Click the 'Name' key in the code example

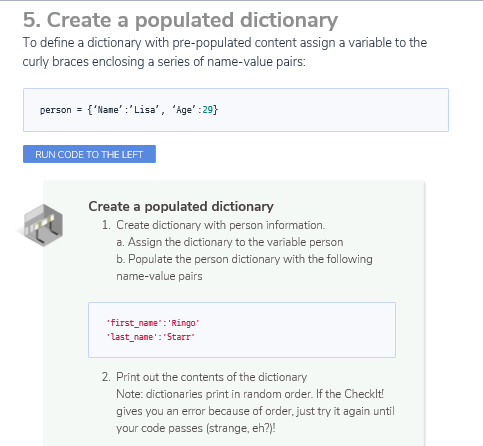[x=108, y=110]
